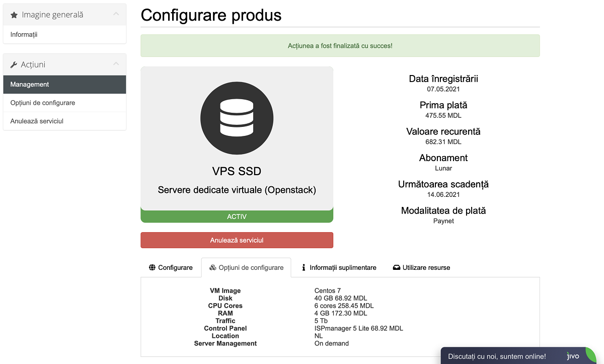
Task: Click the Jivo logo in chat widget
Action: click(x=573, y=356)
